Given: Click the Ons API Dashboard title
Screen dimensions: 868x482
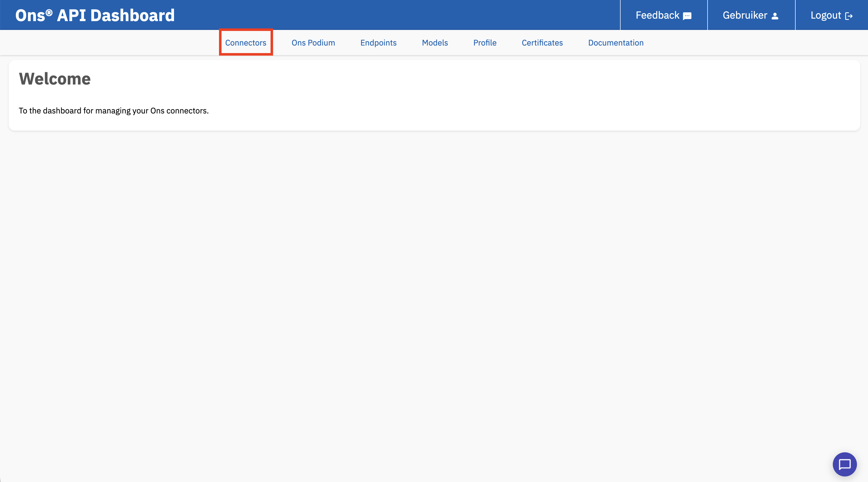Looking at the screenshot, I should [95, 16].
